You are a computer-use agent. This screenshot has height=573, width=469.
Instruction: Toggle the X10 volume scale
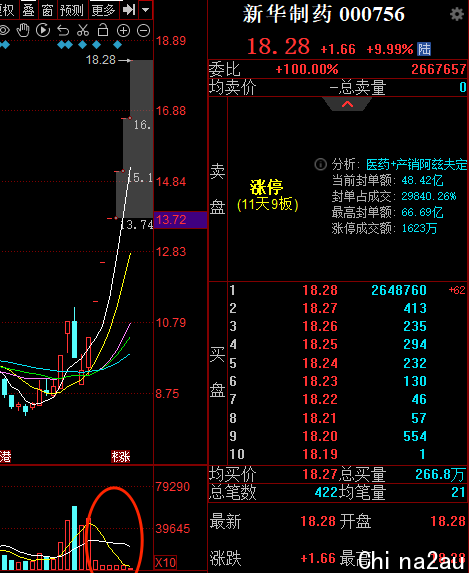pyautogui.click(x=166, y=562)
